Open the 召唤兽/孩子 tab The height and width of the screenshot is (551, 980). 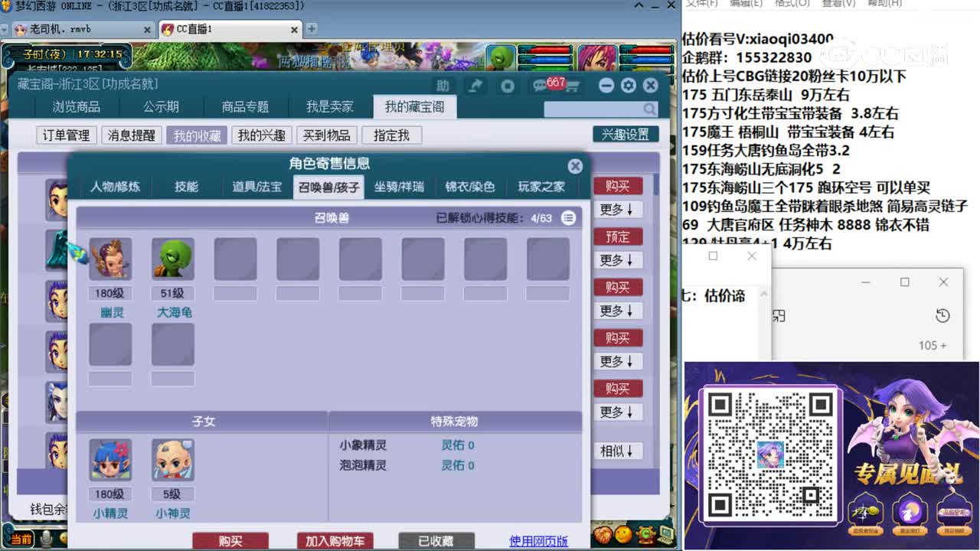point(328,187)
